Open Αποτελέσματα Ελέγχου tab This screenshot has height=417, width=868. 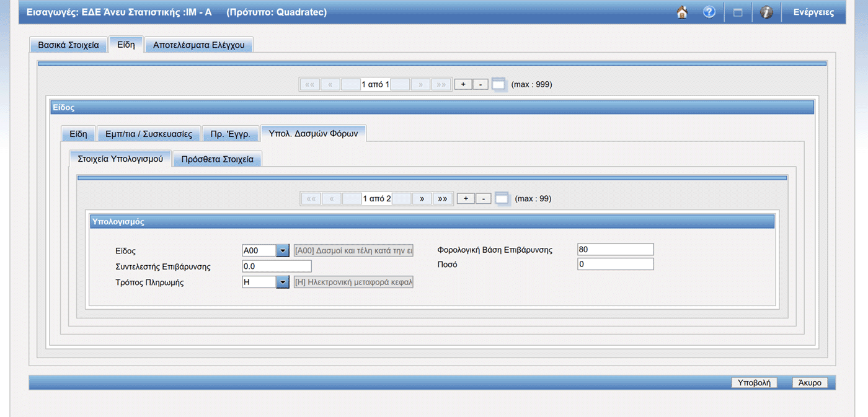(198, 45)
